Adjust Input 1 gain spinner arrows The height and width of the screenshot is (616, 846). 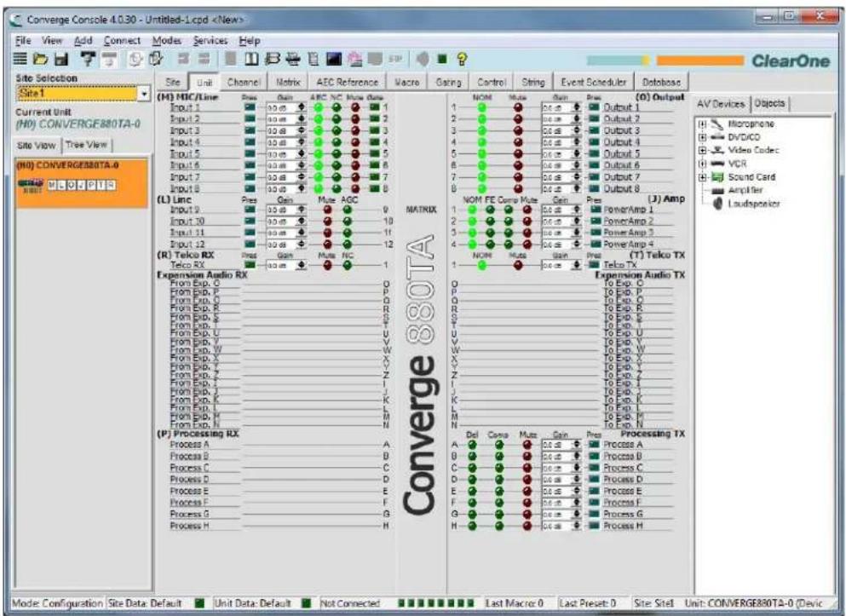point(301,107)
